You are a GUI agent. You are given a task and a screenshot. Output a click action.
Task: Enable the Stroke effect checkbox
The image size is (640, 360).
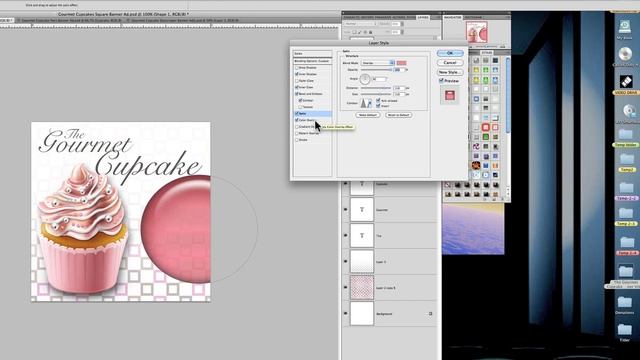tap(297, 140)
